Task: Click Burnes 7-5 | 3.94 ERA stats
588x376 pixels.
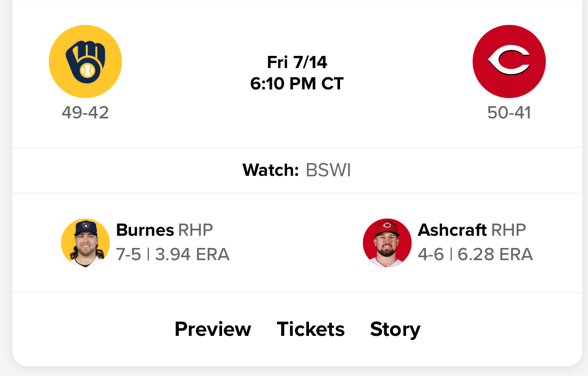Action: (x=173, y=254)
